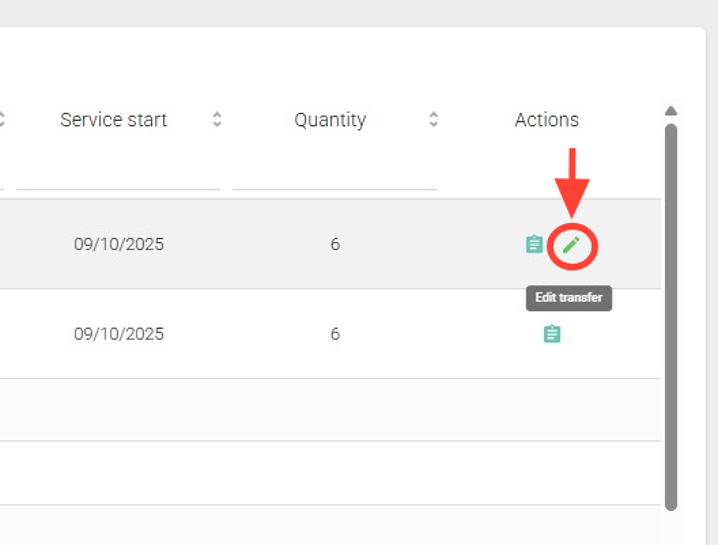The height and width of the screenshot is (545, 718).
Task: Click the Actions column header
Action: 546,120
